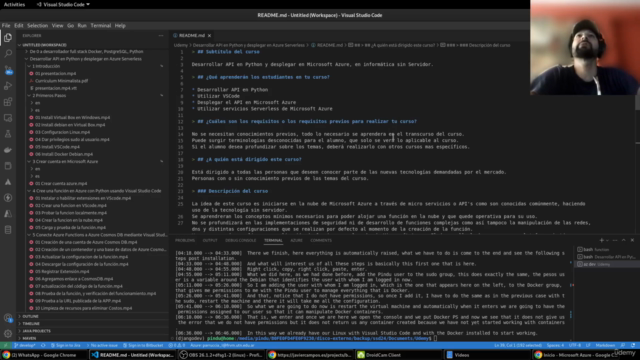The height and width of the screenshot is (360, 640).
Task: Select the az dev terminal in list
Action: click(x=606, y=264)
